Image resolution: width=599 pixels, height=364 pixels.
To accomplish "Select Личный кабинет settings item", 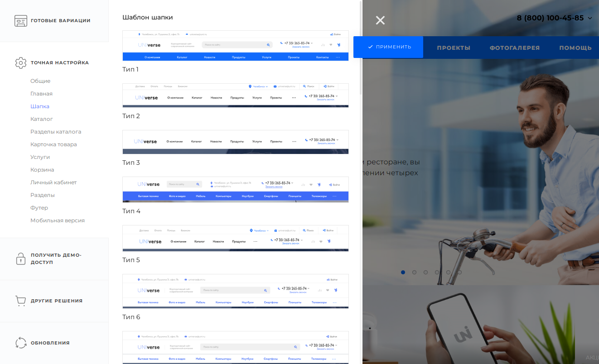I will [x=53, y=182].
